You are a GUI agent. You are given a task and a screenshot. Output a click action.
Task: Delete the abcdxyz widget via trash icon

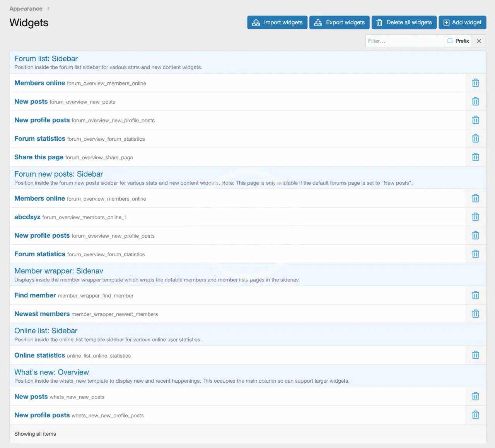pos(475,217)
